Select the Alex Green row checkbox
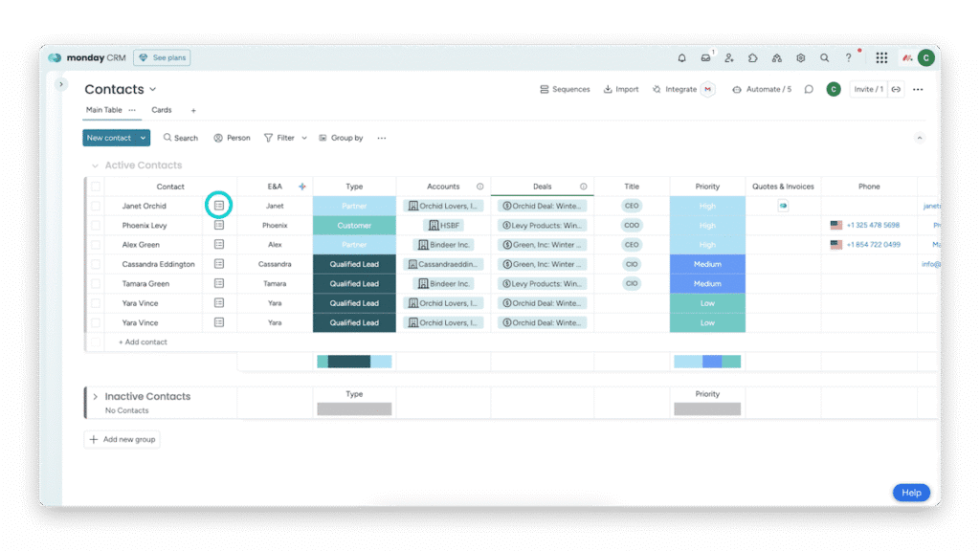 (96, 244)
